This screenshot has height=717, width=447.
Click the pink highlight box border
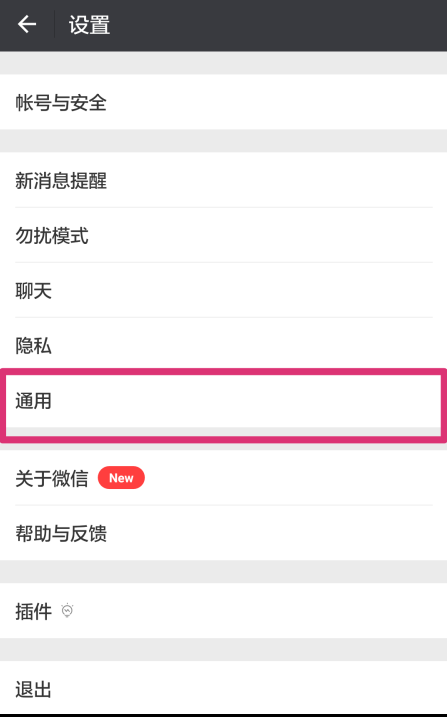(x=224, y=371)
